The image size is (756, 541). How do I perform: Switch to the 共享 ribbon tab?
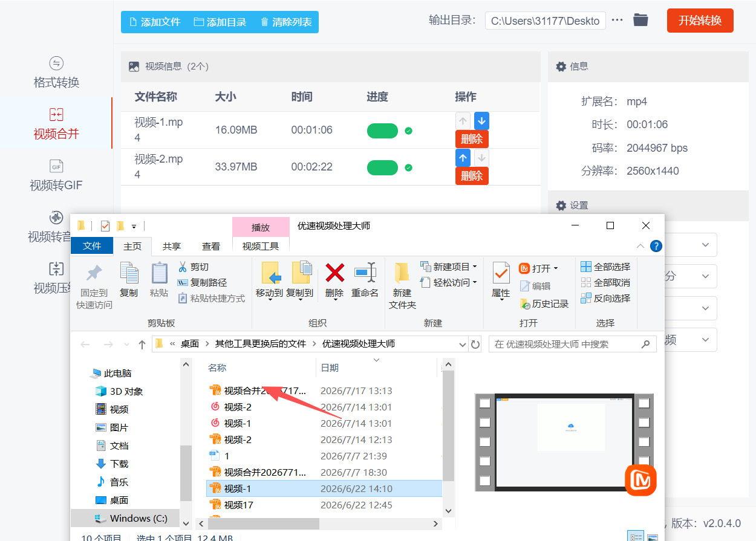pos(172,246)
